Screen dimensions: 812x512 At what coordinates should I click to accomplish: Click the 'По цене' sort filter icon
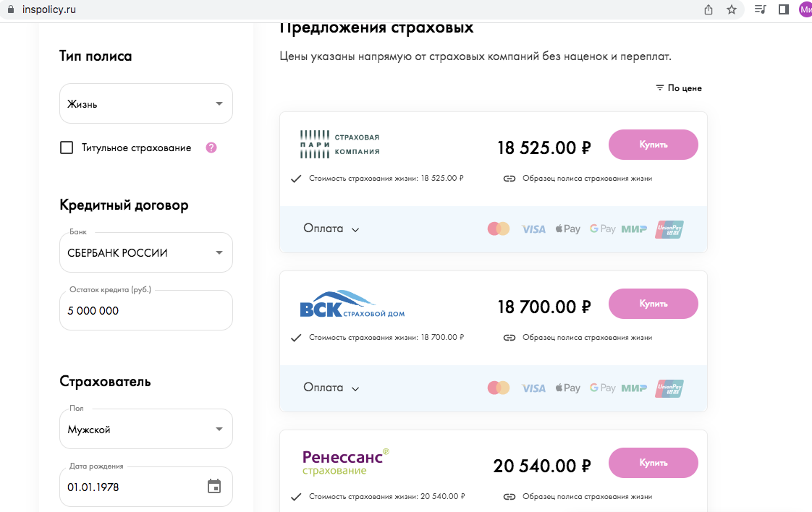click(660, 88)
